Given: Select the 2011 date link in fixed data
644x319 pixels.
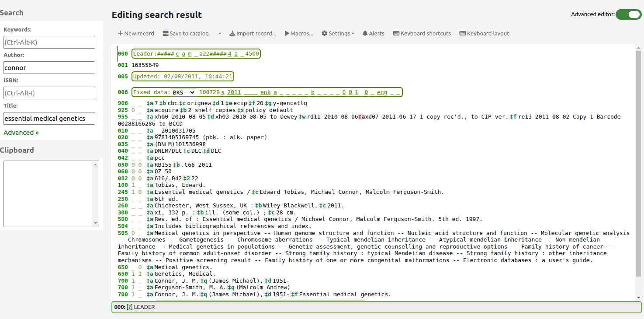Looking at the screenshot, I should click(234, 92).
